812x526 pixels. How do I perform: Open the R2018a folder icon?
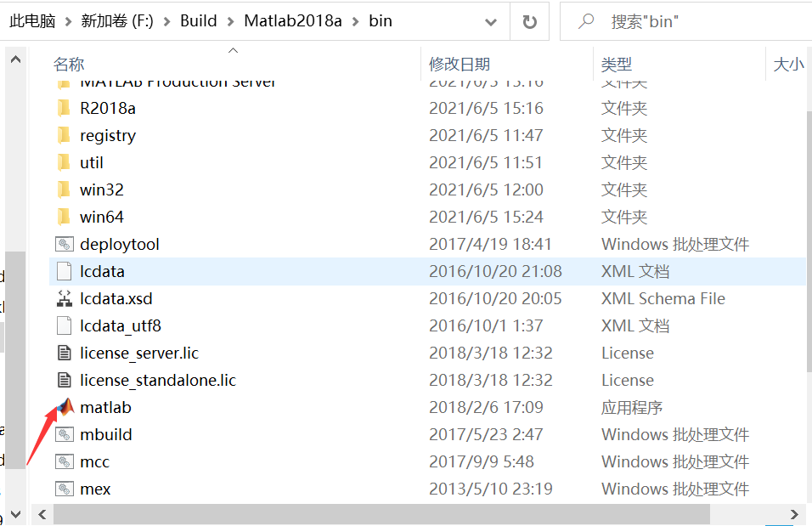(64, 108)
